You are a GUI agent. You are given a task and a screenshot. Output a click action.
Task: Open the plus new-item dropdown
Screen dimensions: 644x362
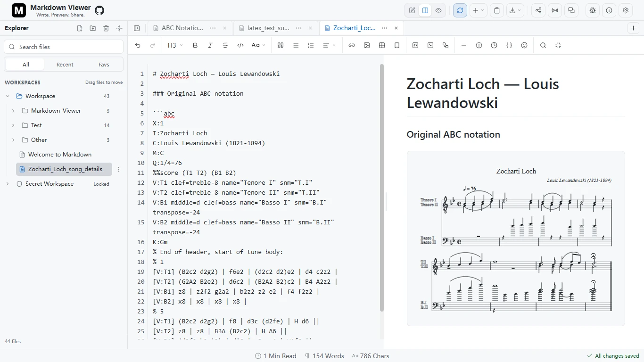(479, 10)
